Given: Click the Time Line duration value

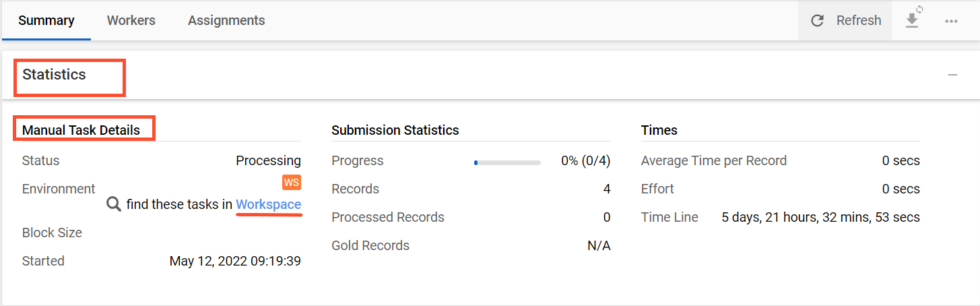Looking at the screenshot, I should 821,218.
